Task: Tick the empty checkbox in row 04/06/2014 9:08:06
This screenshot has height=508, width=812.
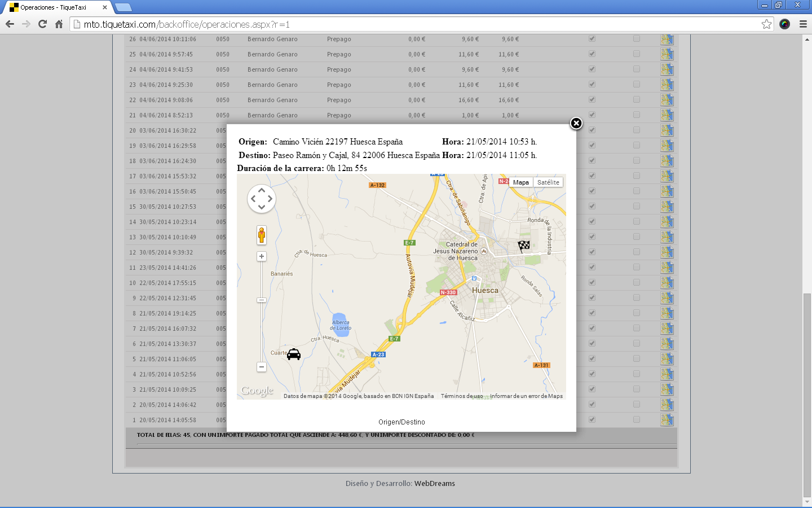Action: tap(636, 99)
